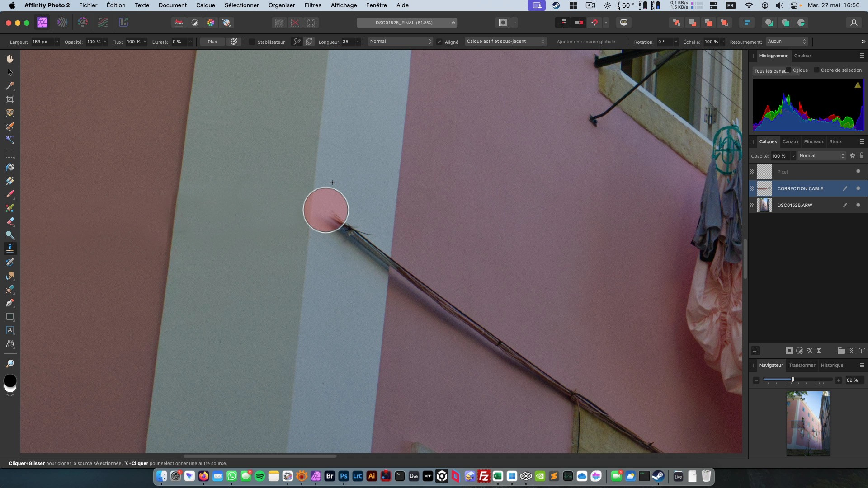
Task: Select the Rectangle shape tool
Action: click(10, 317)
